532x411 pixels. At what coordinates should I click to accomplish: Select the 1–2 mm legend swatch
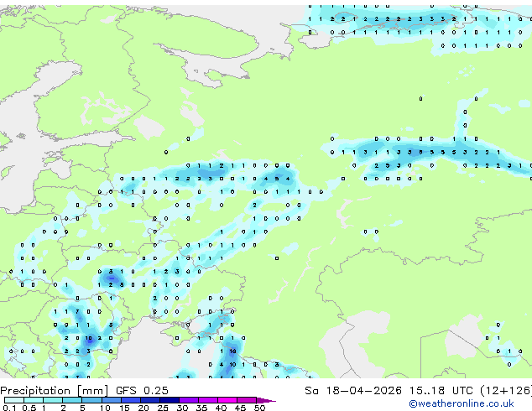point(53,400)
